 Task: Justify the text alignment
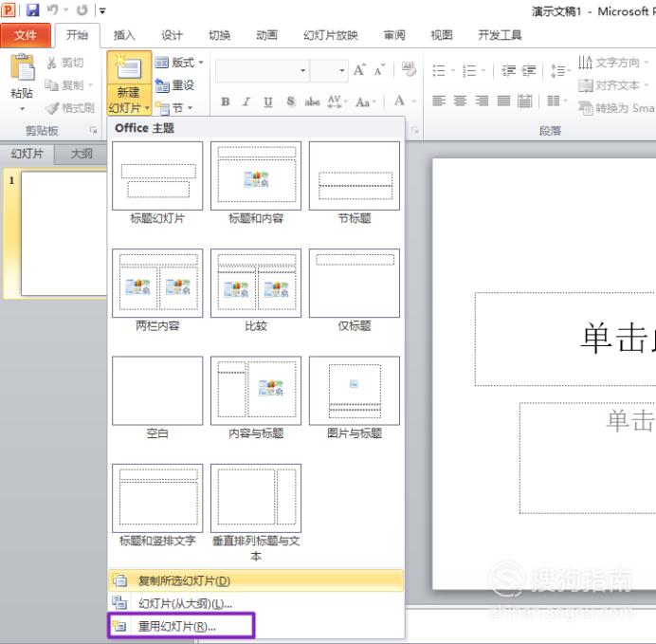[503, 101]
